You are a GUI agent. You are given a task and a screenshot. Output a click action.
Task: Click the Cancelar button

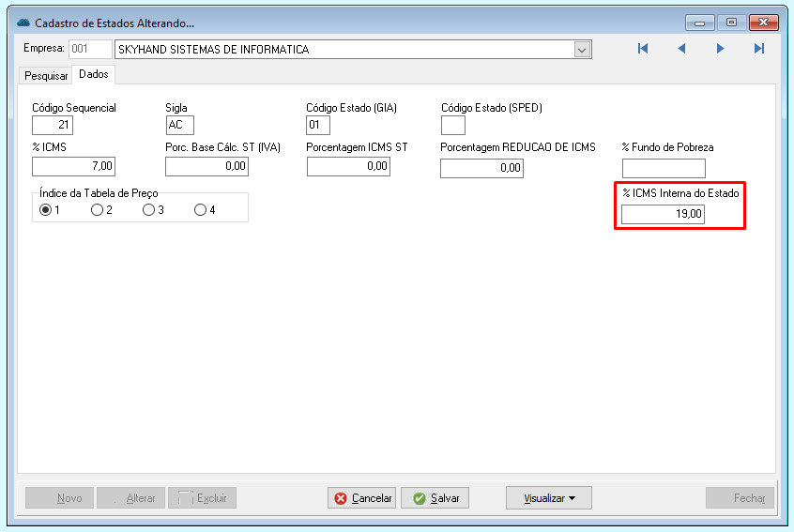[x=361, y=498]
